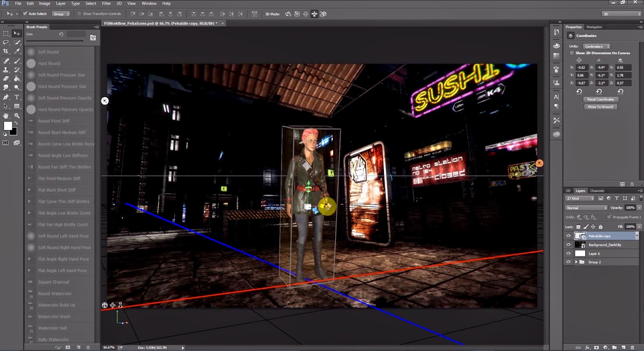Select the Lasso tool
This screenshot has width=644, height=351.
pyautogui.click(x=6, y=42)
